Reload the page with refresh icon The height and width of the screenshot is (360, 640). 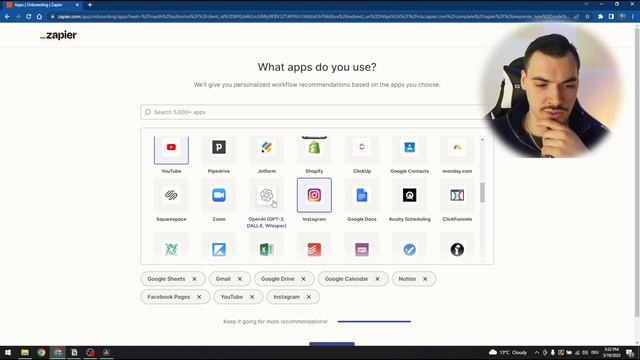click(x=28, y=17)
